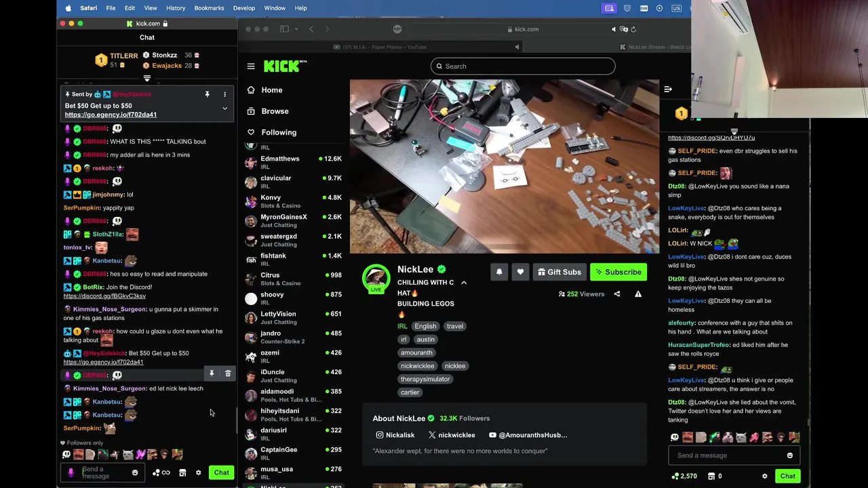The width and height of the screenshot is (868, 488).
Task: Click the shop icon in popout chat
Action: pyautogui.click(x=182, y=472)
